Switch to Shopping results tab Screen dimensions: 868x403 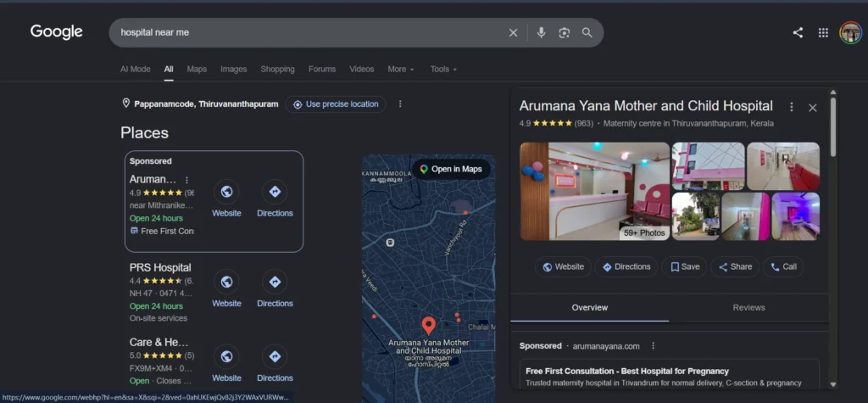(x=277, y=70)
